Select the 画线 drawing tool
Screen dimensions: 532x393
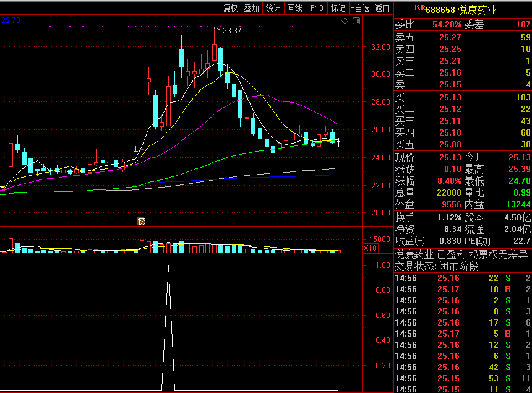tap(294, 8)
